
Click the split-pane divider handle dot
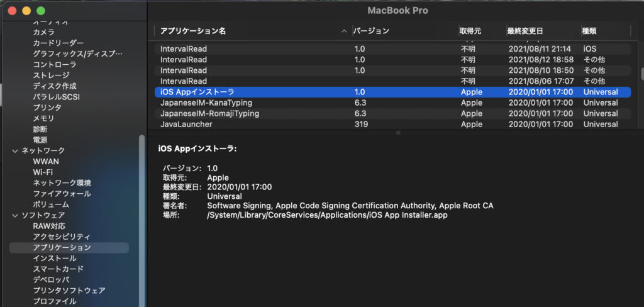[x=397, y=132]
